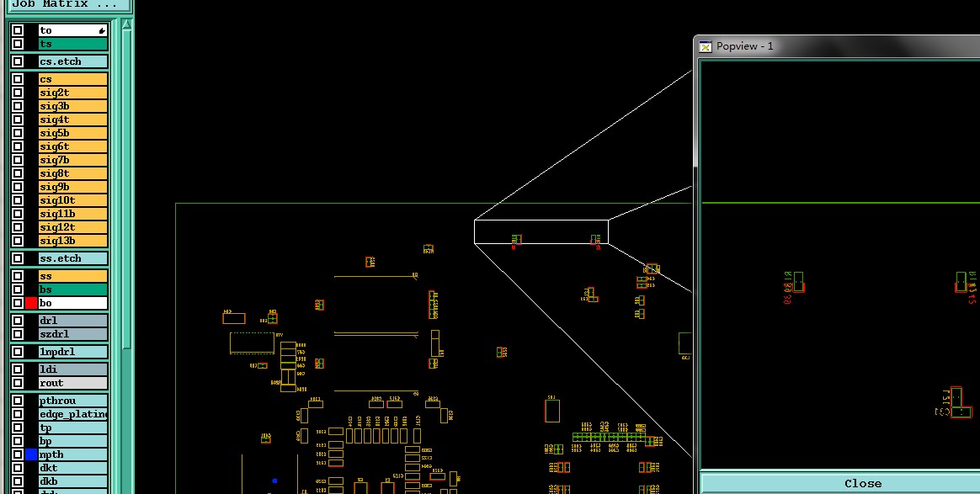Toggle the checkbox for layer dkt

(x=18, y=468)
